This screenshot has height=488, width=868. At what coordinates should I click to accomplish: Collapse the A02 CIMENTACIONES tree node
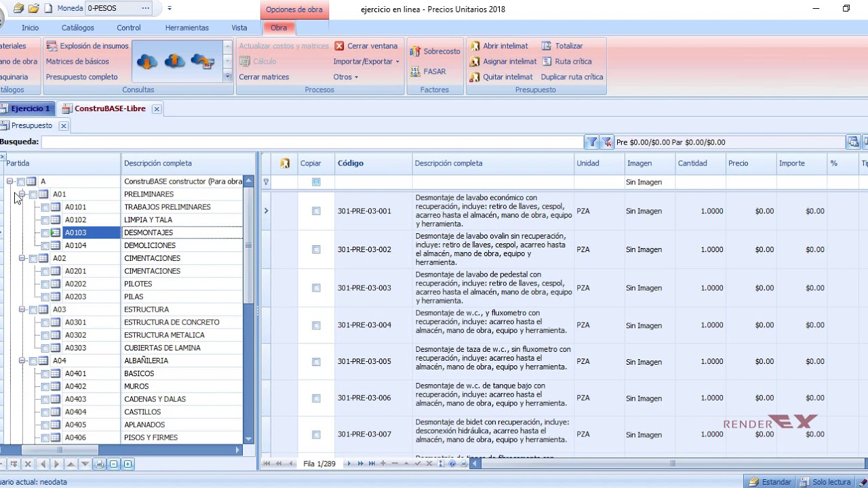pyautogui.click(x=22, y=258)
